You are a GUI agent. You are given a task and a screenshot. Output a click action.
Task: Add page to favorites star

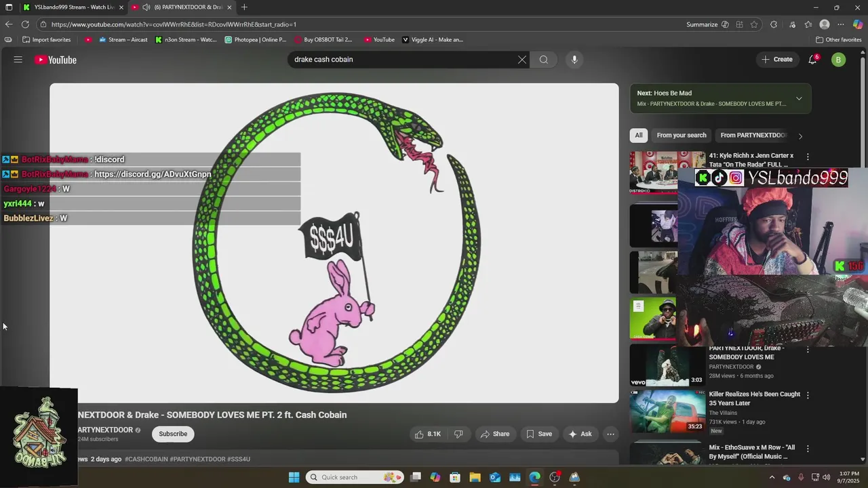[x=754, y=24]
